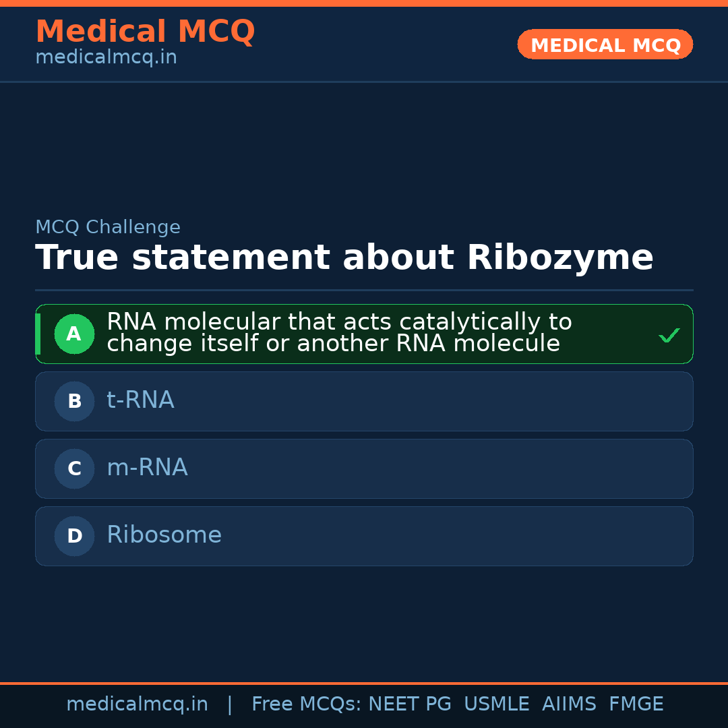Click the FMGE footer text
The width and height of the screenshot is (728, 728).
(x=636, y=704)
